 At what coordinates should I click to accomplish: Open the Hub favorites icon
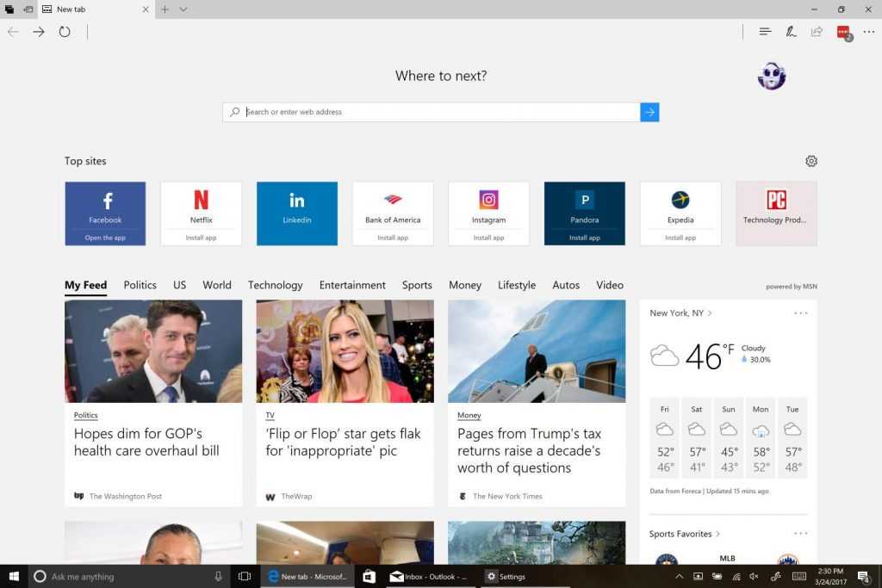(x=764, y=32)
